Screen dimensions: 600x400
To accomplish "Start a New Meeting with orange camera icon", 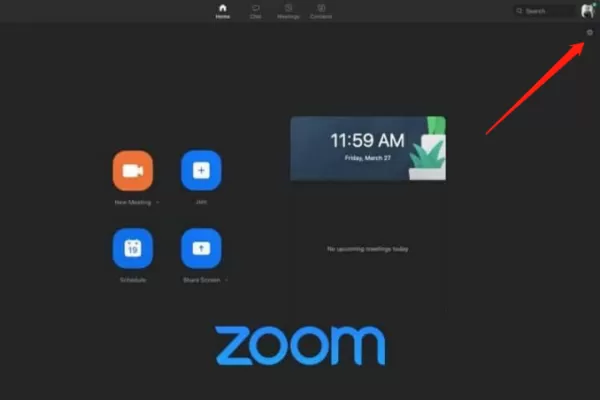I will point(133,171).
